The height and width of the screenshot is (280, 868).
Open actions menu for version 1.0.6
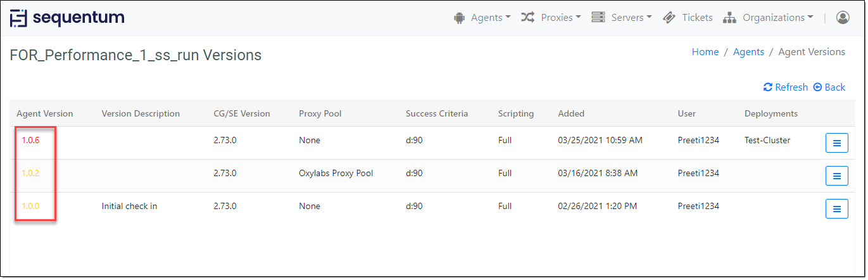coord(836,143)
